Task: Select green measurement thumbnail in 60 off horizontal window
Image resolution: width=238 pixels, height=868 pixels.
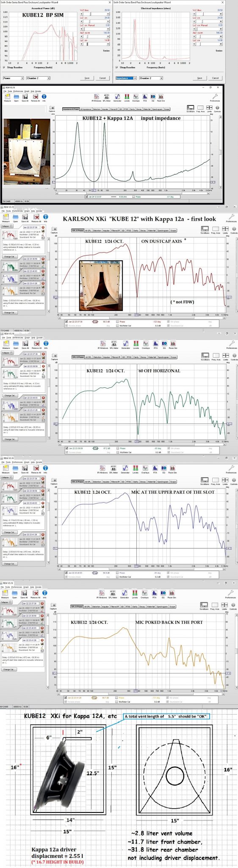Action: (x=9, y=373)
